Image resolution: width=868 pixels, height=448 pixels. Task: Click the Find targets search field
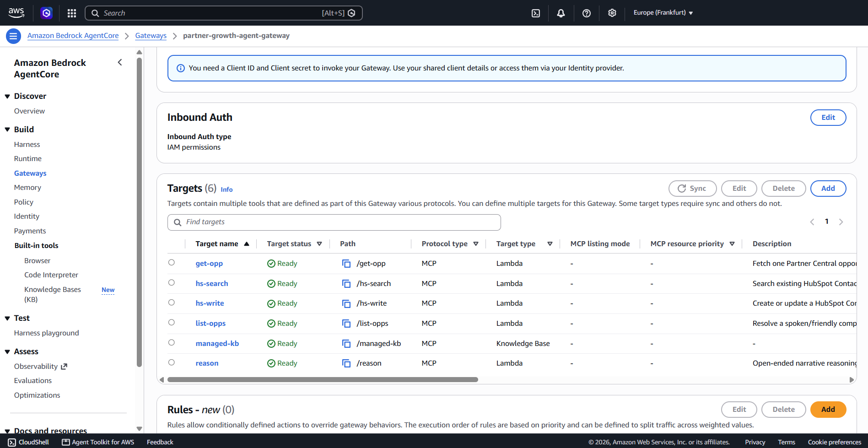tap(334, 222)
